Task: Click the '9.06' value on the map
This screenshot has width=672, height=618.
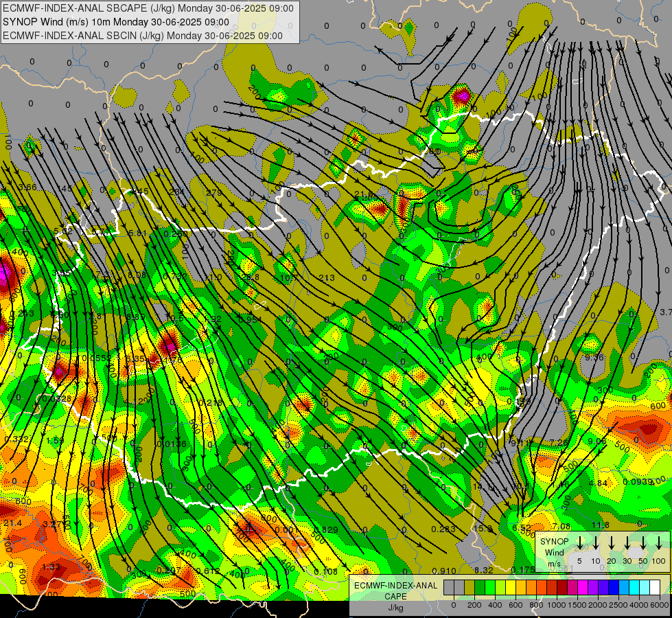Action: [597, 442]
